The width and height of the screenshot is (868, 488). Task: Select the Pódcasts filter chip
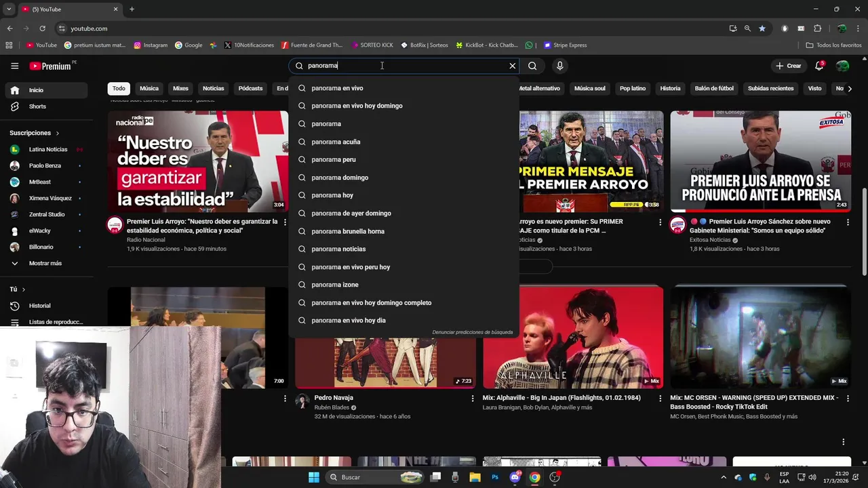click(x=250, y=88)
